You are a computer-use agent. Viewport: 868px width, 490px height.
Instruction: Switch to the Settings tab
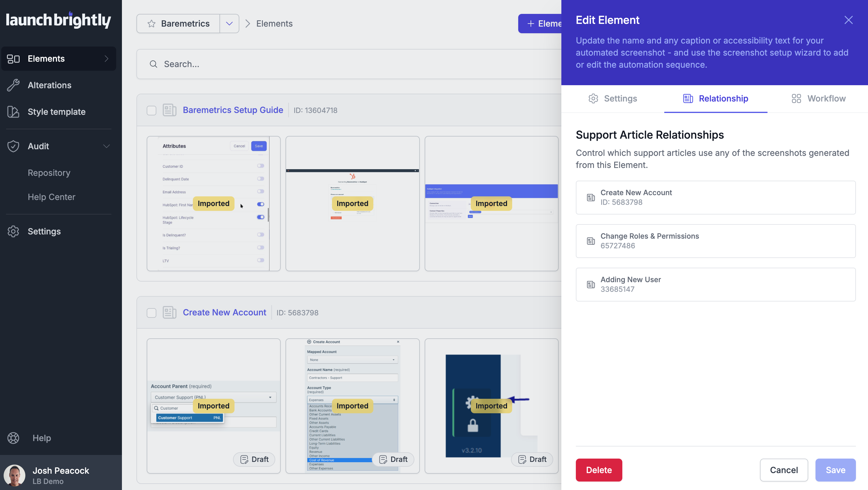[613, 98]
